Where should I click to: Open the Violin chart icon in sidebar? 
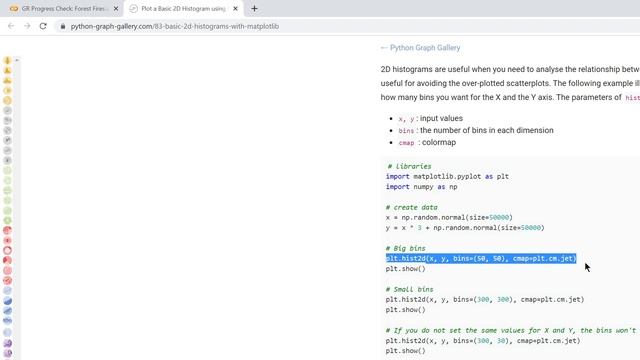[7, 61]
